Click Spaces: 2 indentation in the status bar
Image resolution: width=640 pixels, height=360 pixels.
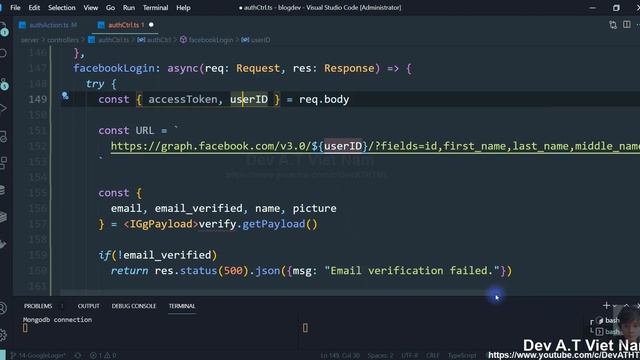click(380, 356)
